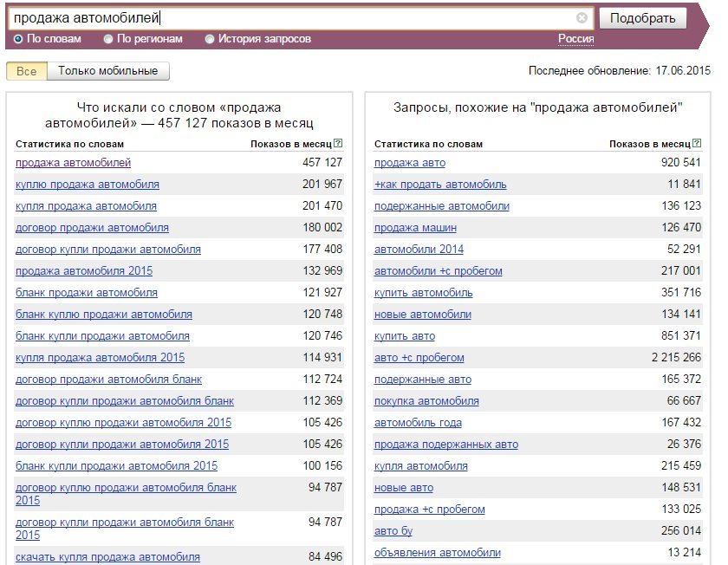Open the 'купля продажа автомобиля' link

[x=86, y=205]
